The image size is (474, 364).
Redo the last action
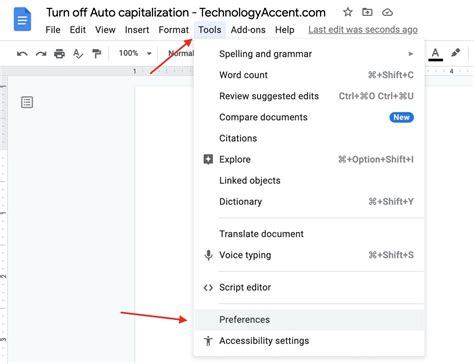pos(41,53)
